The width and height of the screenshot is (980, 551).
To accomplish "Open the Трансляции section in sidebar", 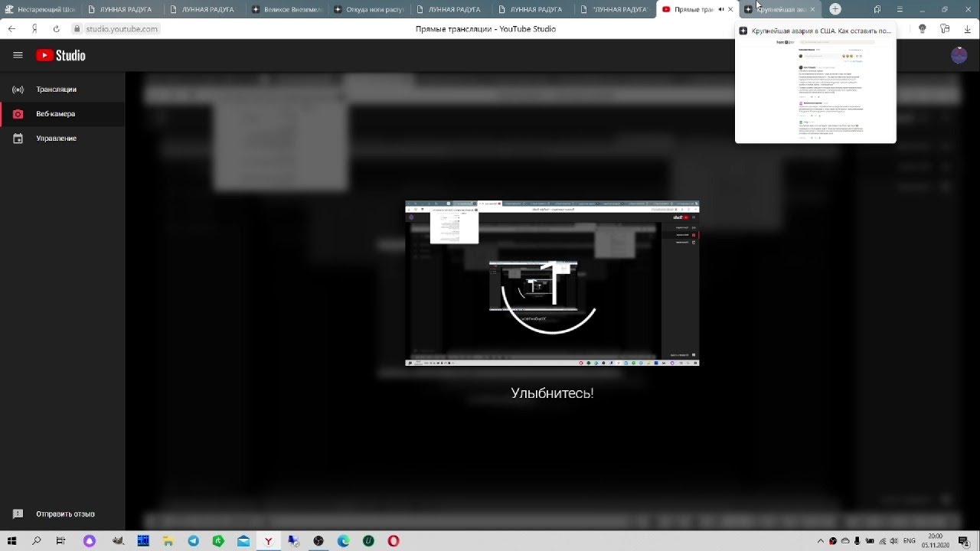I will tap(62, 90).
